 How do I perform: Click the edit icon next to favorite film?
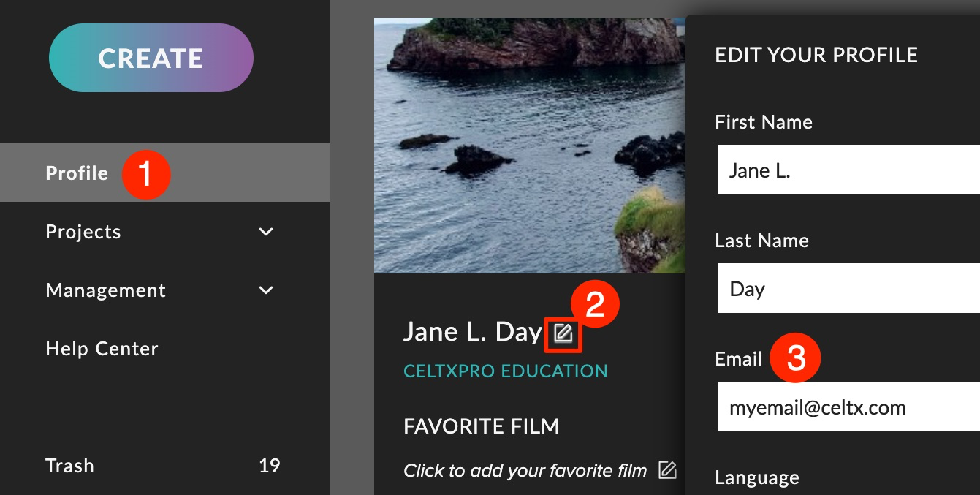666,470
